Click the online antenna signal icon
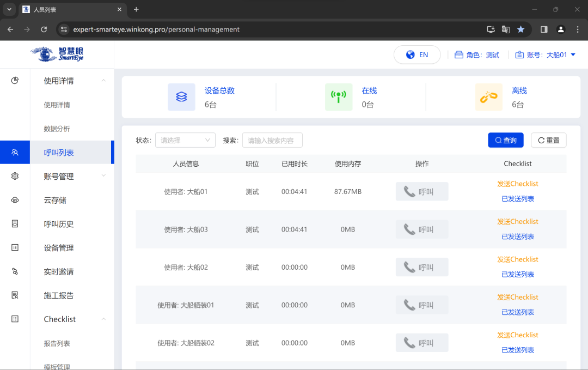This screenshot has height=370, width=588. tap(339, 97)
